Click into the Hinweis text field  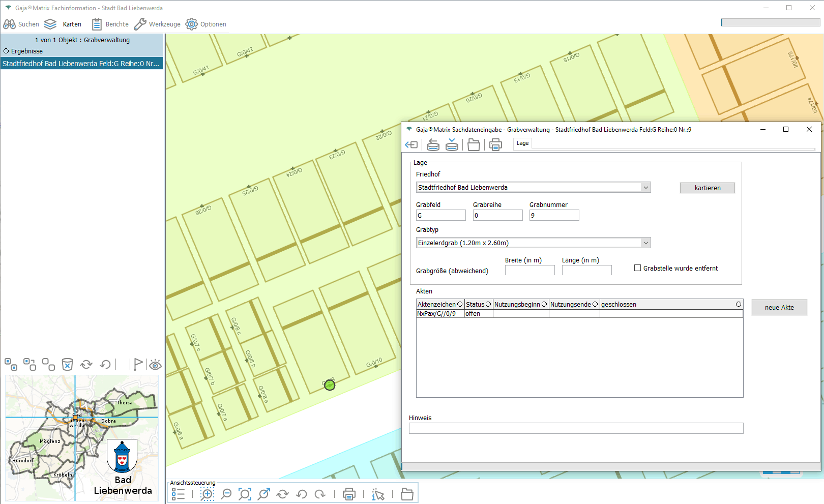pyautogui.click(x=576, y=429)
